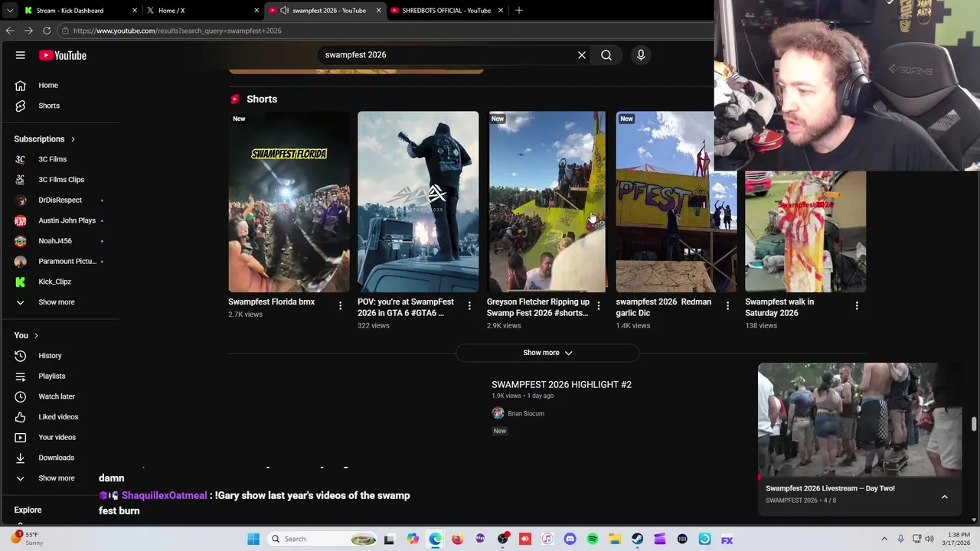Open options menu for GTA 6 SwampFest short
980x551 pixels.
coord(469,305)
